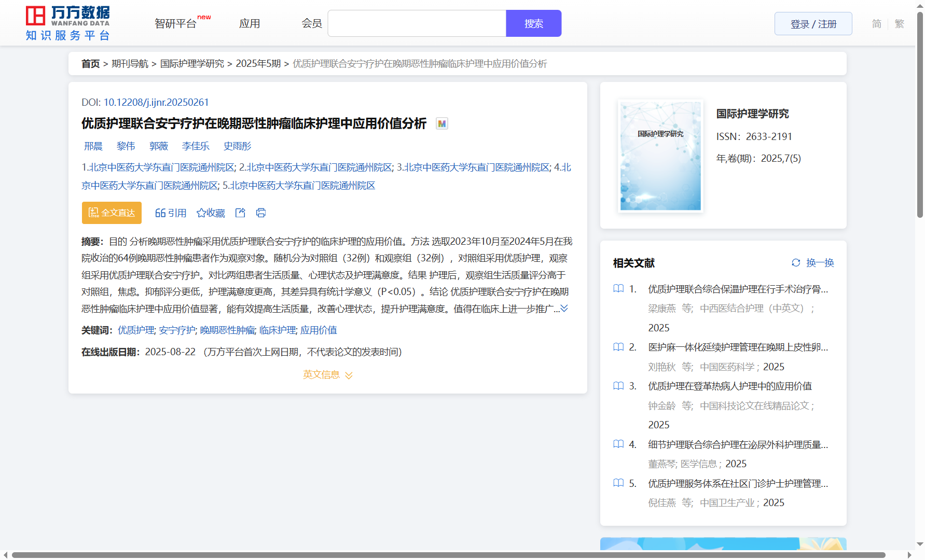Click the print icon in article toolbar
925x560 pixels.
(261, 213)
